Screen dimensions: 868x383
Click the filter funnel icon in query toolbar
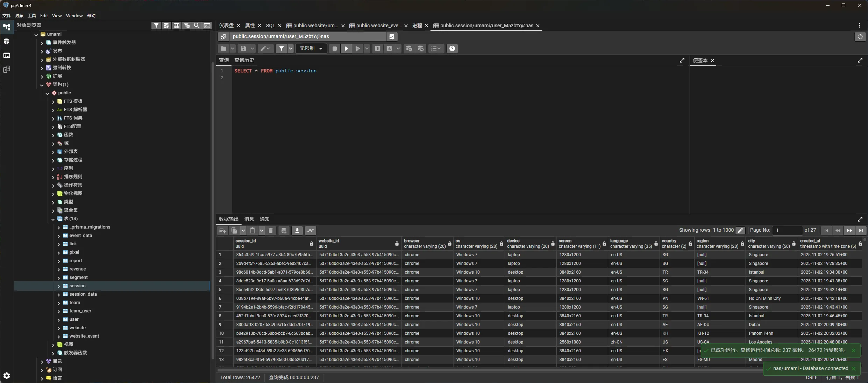pos(282,49)
